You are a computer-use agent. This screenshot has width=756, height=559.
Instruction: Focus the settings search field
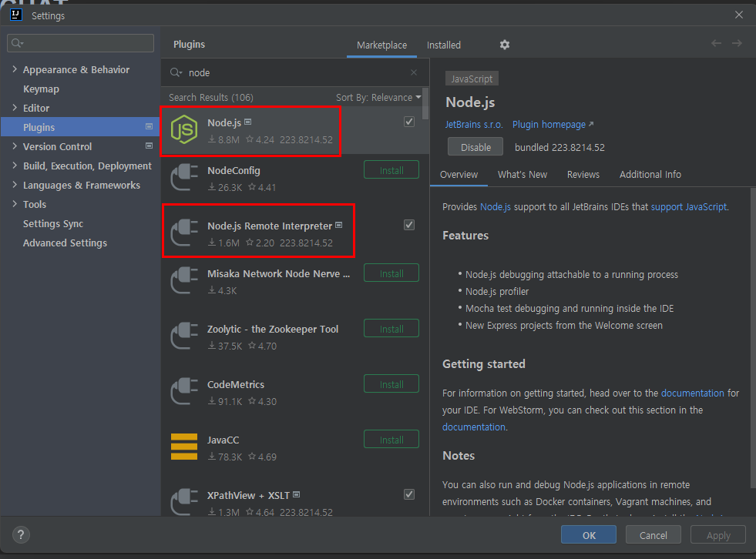click(x=80, y=43)
